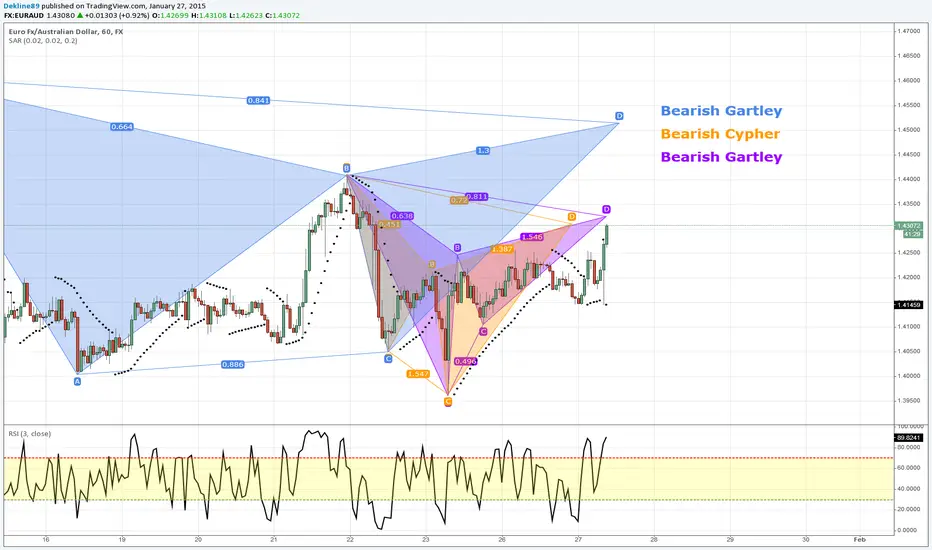Click the O:1.42699 open value
This screenshot has width=932, height=550.
tap(170, 15)
